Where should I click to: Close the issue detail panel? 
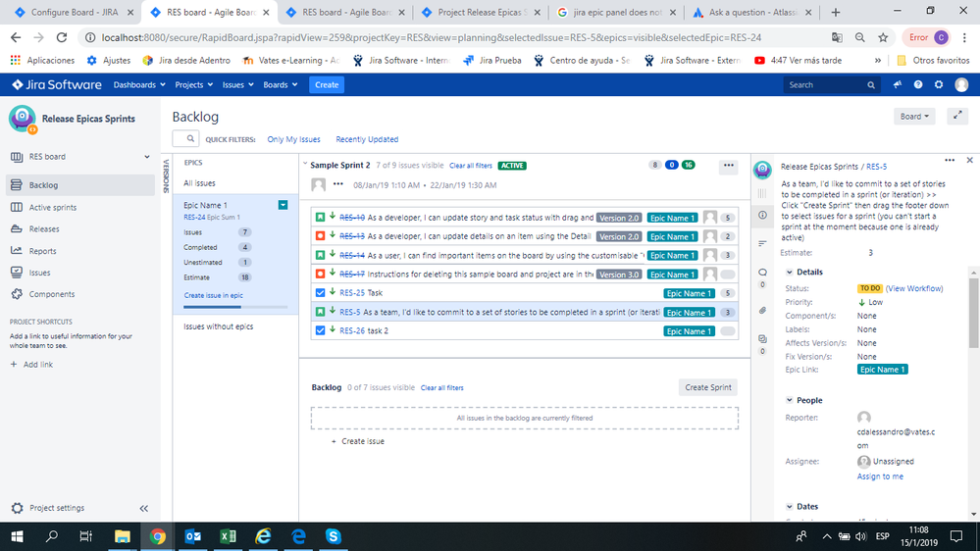[970, 161]
